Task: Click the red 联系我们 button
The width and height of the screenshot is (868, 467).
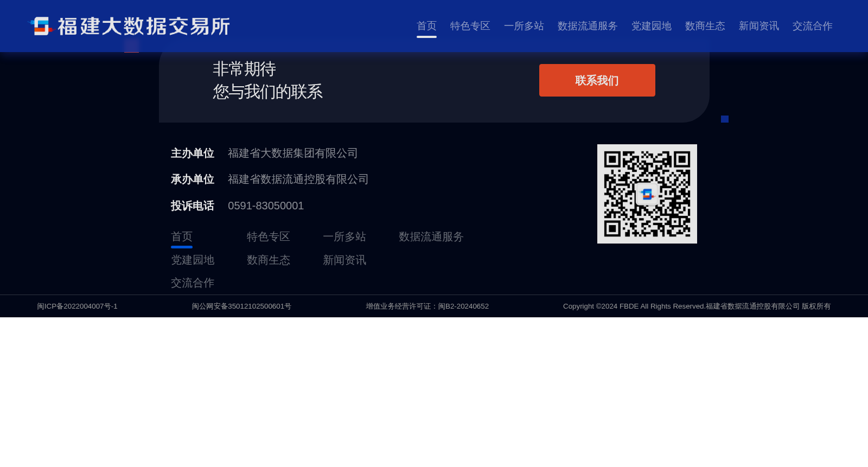Action: [x=597, y=80]
